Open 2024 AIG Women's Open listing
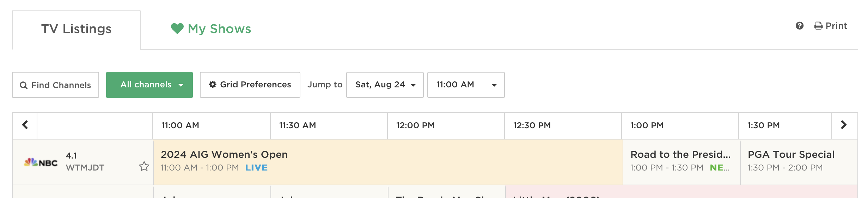The image size is (868, 198). coord(224,155)
